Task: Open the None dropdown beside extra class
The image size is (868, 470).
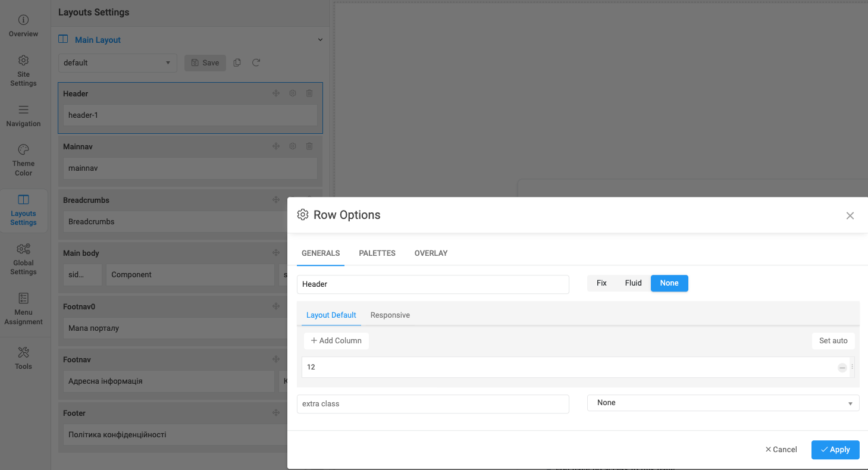Action: click(x=723, y=403)
